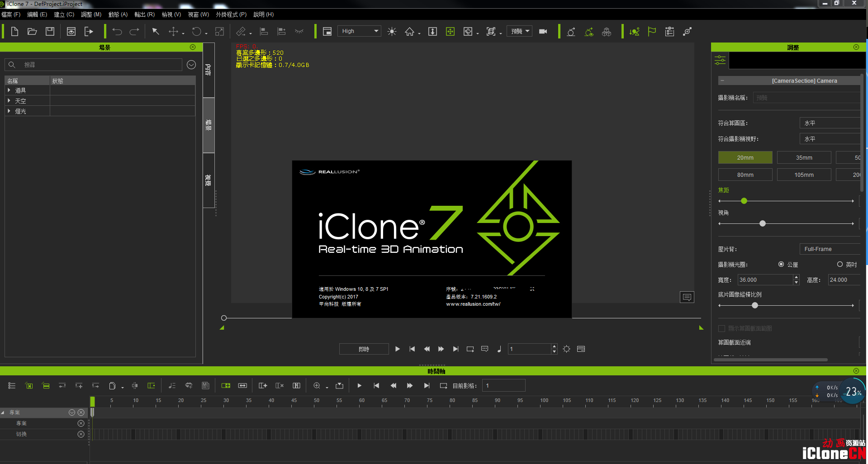Screen dimensions: 868x464
Task: Open the 符合攝影機視野 水平 dropdown
Action: coord(830,139)
